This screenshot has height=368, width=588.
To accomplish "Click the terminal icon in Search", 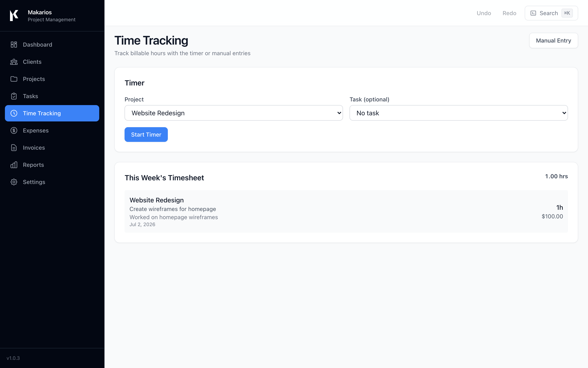I will point(533,13).
